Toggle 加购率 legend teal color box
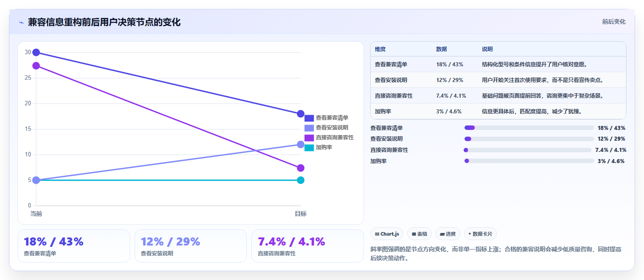The image size is (644, 280). tap(309, 147)
